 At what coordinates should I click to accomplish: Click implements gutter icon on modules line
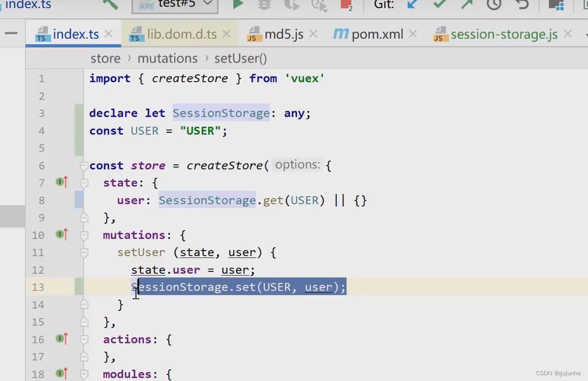point(62,373)
